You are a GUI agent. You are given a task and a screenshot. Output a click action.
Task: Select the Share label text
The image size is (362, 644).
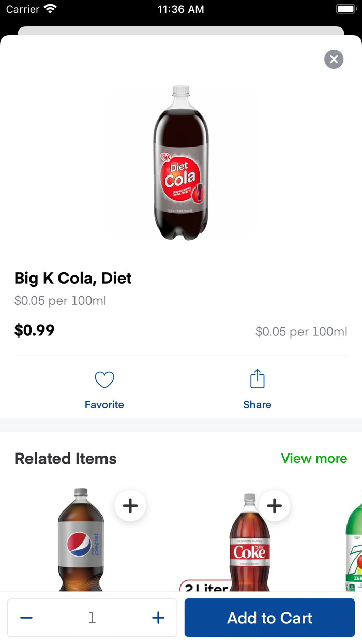[x=257, y=404]
